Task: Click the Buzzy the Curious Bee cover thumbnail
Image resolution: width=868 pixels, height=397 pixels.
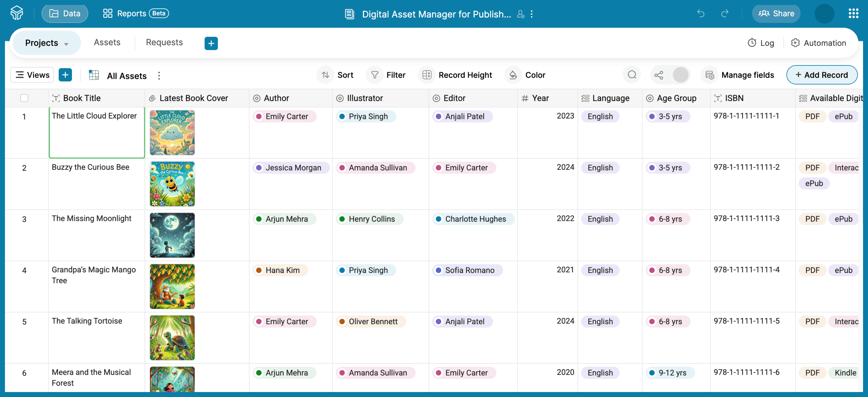Action: [172, 184]
